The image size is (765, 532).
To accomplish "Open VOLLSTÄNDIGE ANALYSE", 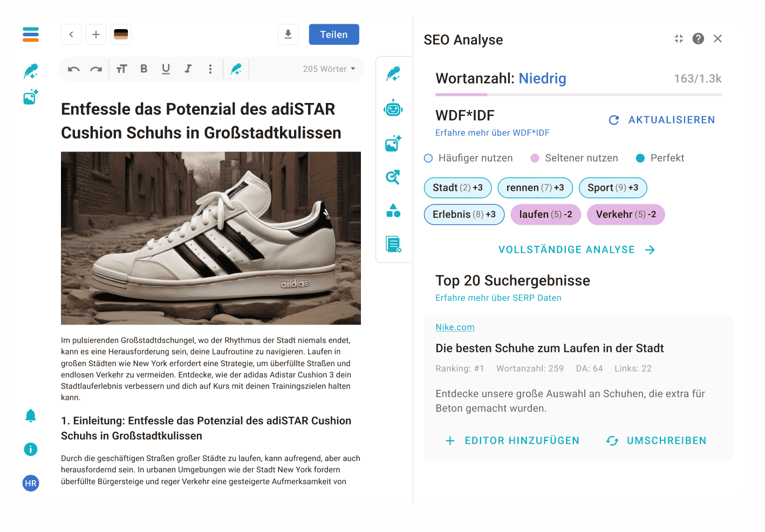I will pyautogui.click(x=577, y=250).
